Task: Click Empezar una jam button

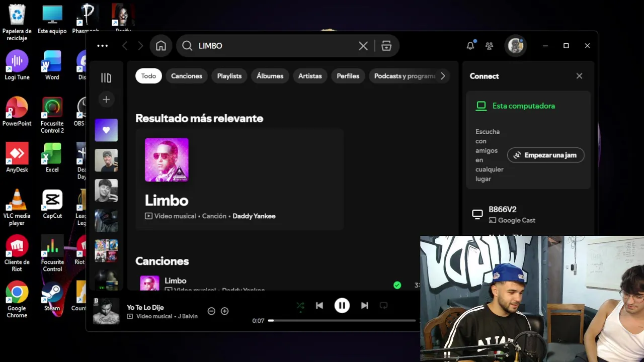Action: (x=545, y=155)
